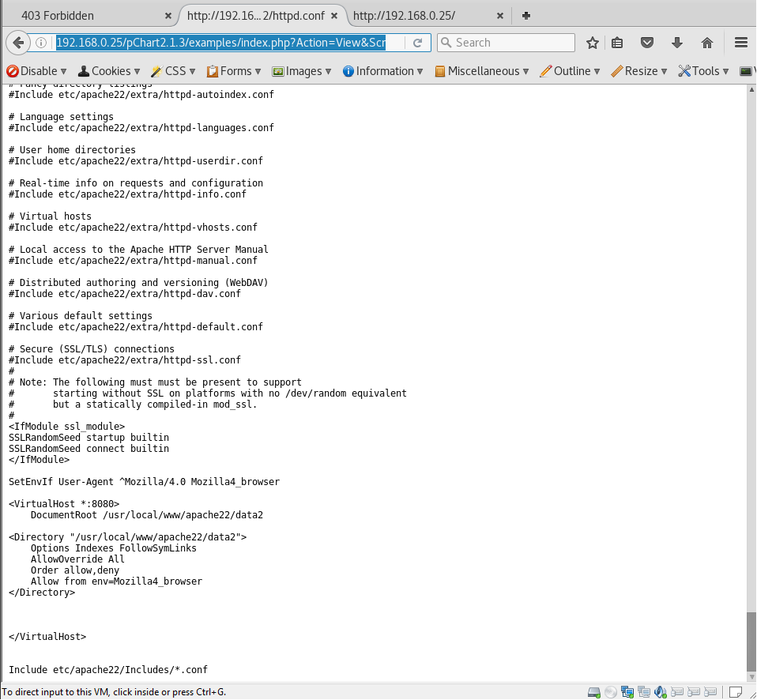
Task: Click the browser back arrow button
Action: [17, 43]
